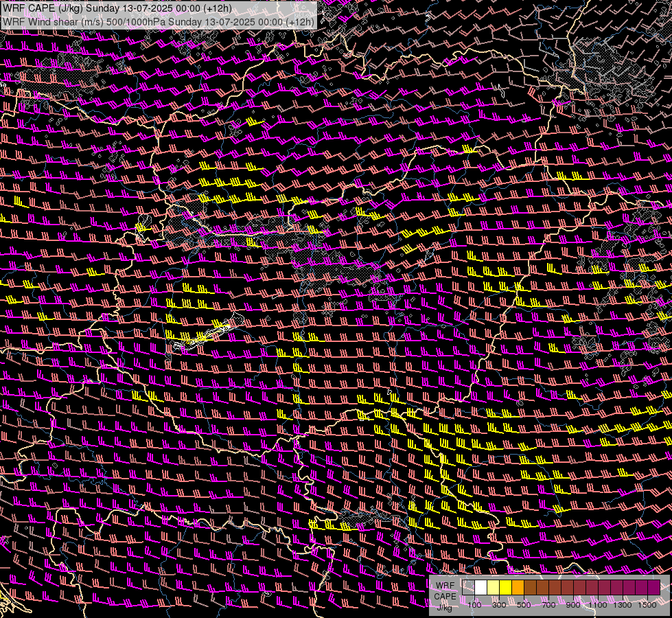
Task: Click the 1500 value on the legend
Action: (647, 605)
